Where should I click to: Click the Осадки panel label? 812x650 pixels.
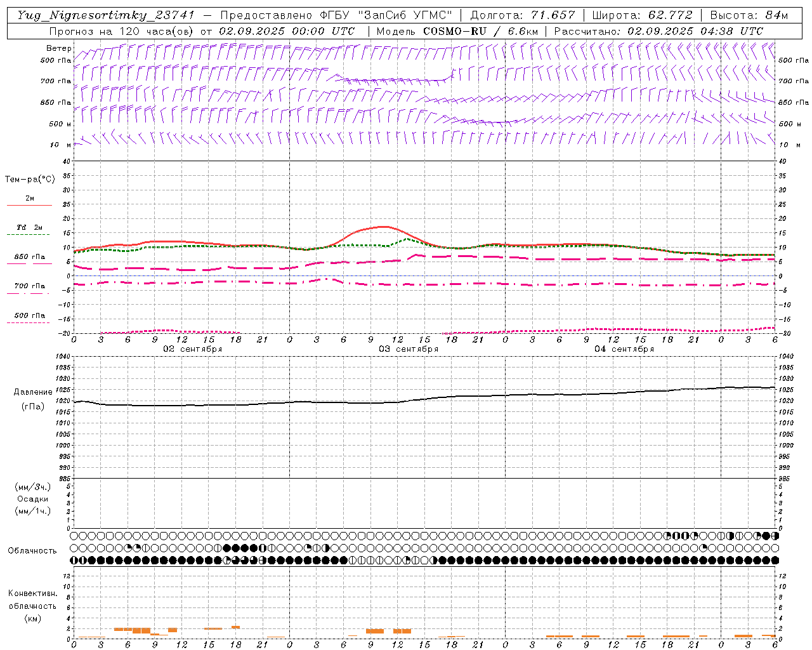[33, 499]
